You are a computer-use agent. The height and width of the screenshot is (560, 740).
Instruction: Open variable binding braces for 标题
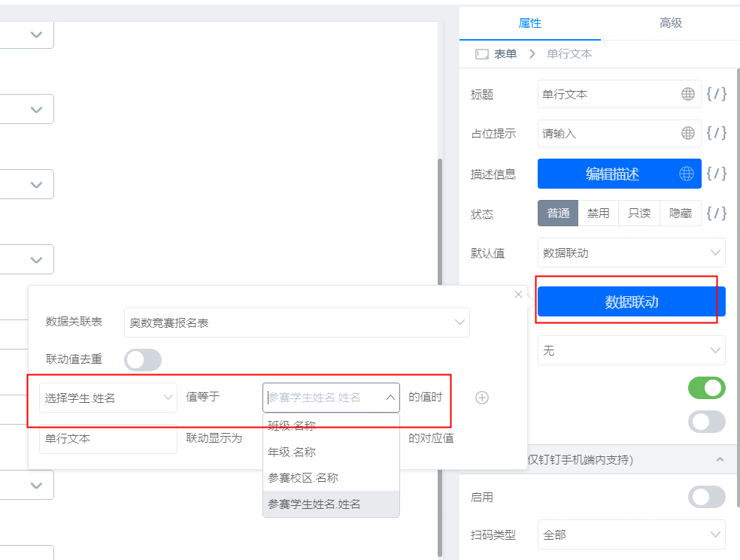[716, 94]
